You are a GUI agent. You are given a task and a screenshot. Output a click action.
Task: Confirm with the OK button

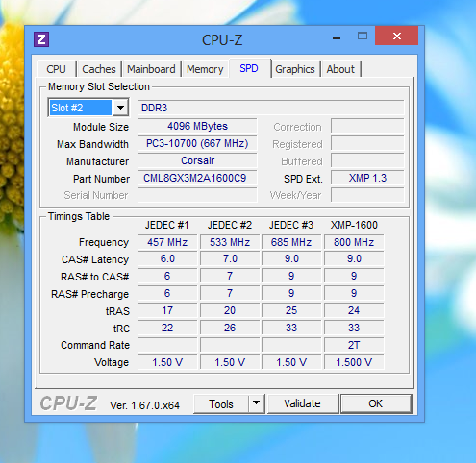(376, 404)
